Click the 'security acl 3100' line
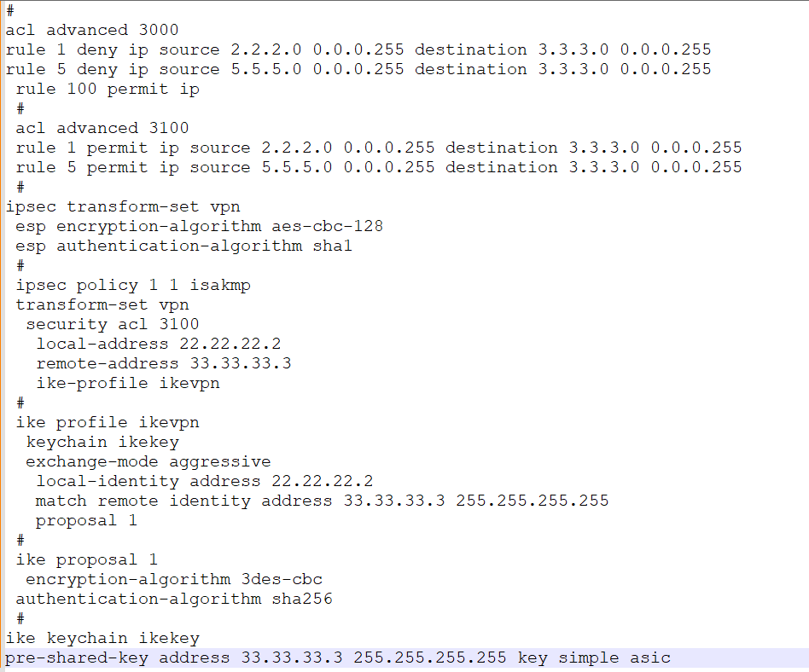 pyautogui.click(x=112, y=324)
